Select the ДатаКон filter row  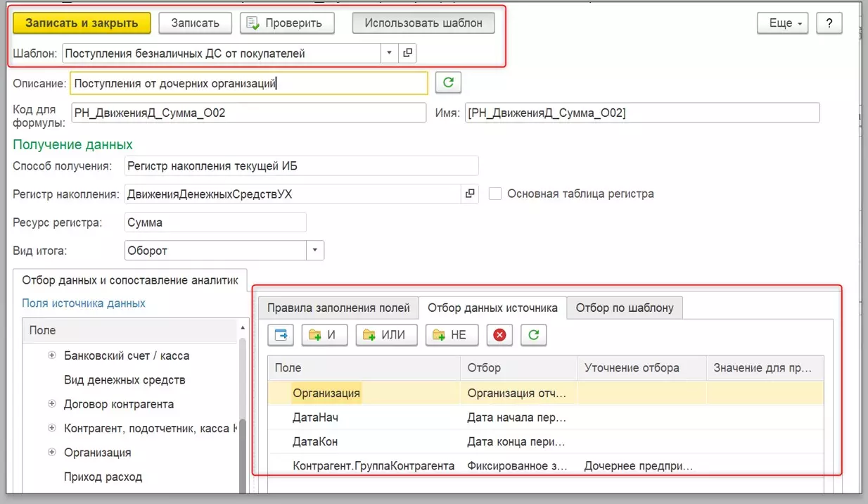point(546,442)
